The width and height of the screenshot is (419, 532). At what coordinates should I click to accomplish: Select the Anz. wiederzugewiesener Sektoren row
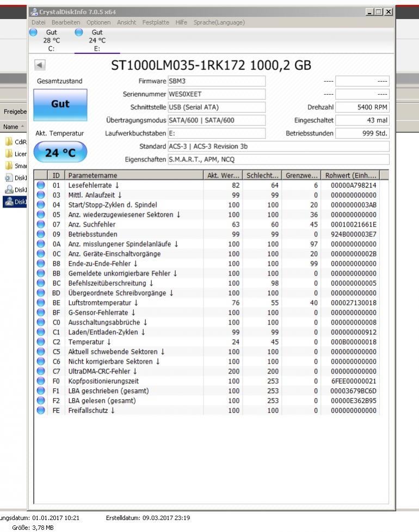click(207, 215)
